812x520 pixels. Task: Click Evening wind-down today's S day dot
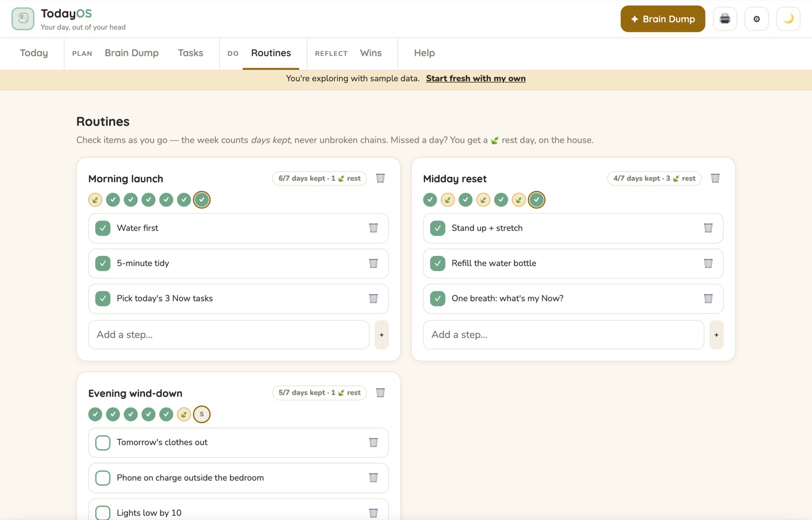[202, 414]
